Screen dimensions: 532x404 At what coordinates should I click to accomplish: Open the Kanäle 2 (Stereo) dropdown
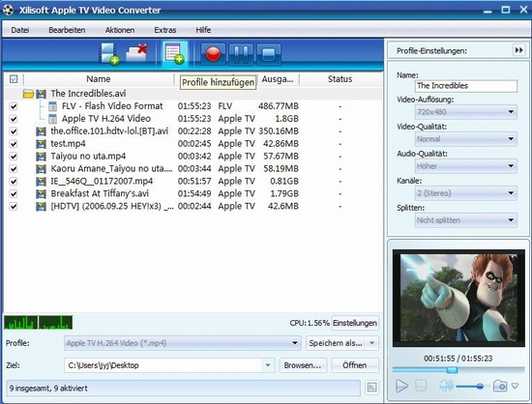click(x=466, y=193)
